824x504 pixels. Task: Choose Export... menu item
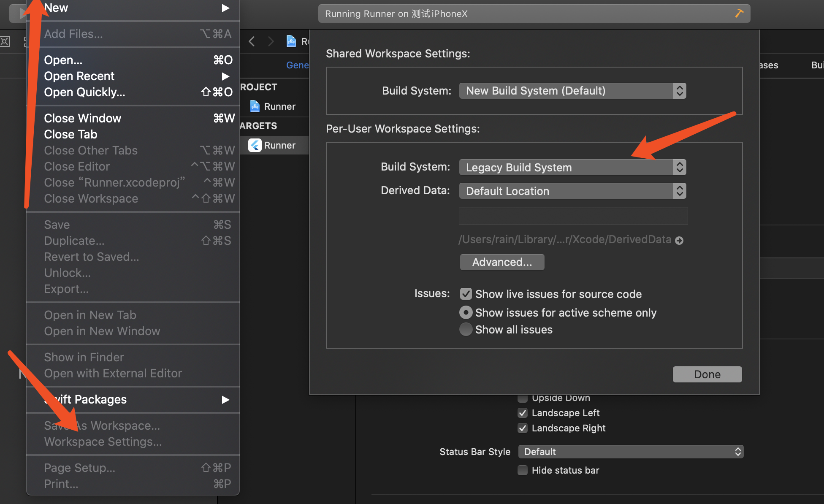point(133,289)
